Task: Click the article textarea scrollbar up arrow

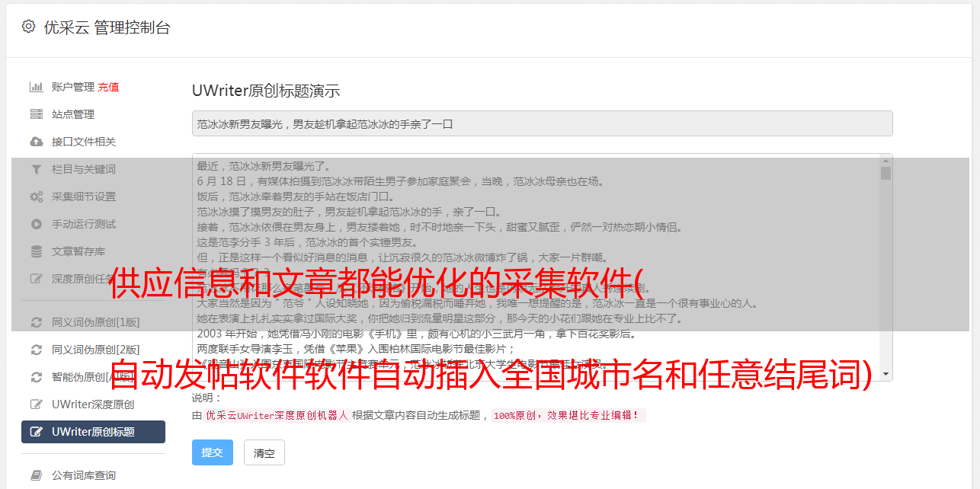Action: pos(886,160)
